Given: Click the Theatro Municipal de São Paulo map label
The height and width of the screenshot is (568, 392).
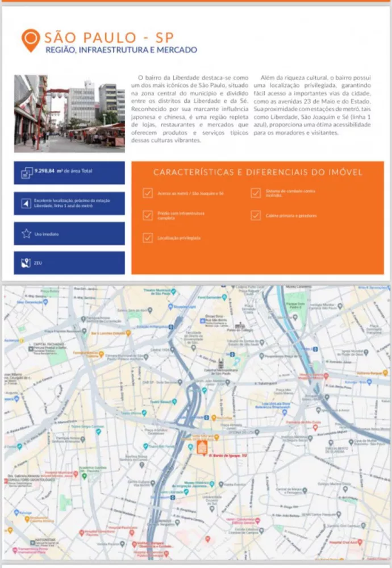Looking at the screenshot, I should point(160,293).
